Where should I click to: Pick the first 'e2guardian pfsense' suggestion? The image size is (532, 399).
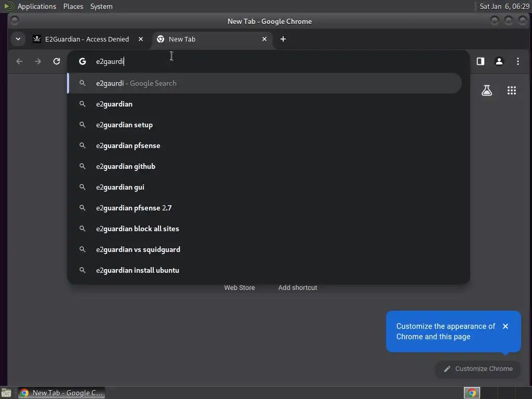265,145
